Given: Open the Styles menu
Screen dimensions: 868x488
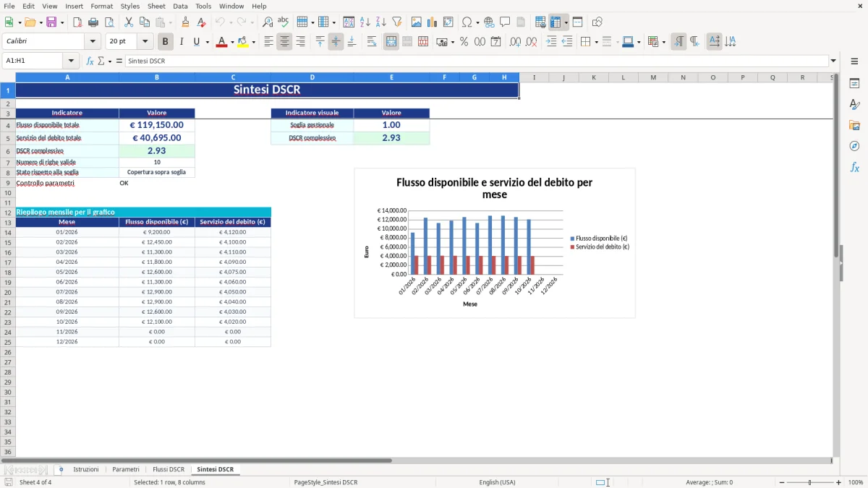Looking at the screenshot, I should [x=130, y=6].
